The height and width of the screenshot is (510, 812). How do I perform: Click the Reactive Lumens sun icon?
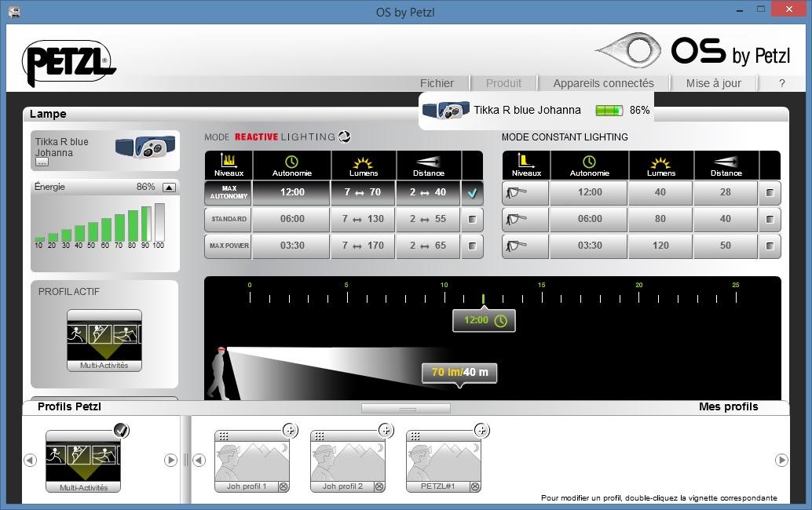pyautogui.click(x=363, y=162)
